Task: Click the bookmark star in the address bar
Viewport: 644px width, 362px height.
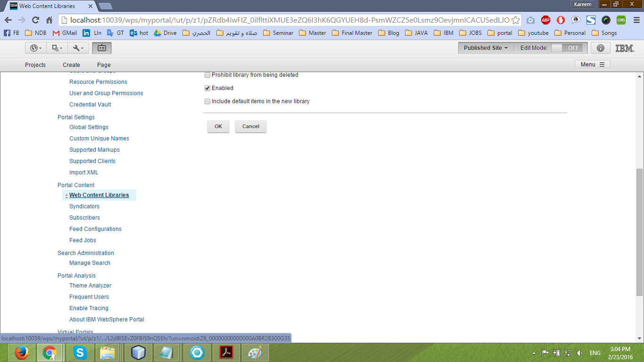Action: pyautogui.click(x=516, y=21)
